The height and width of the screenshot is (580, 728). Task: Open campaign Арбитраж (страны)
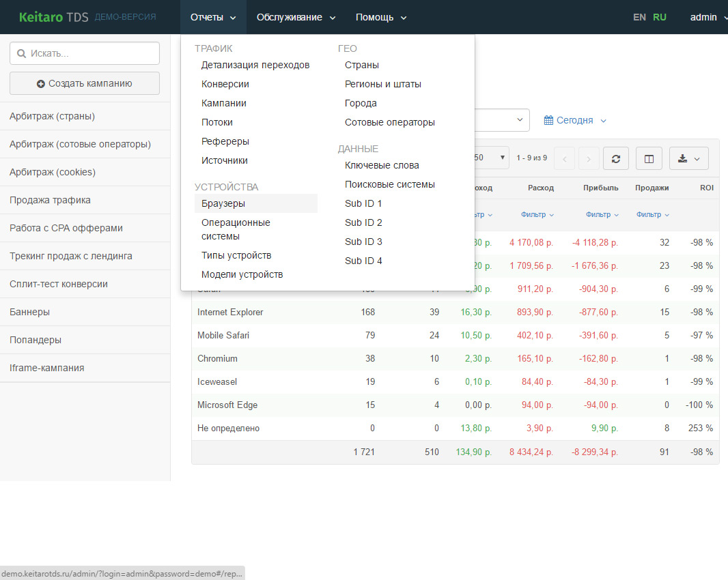pyautogui.click(x=52, y=116)
